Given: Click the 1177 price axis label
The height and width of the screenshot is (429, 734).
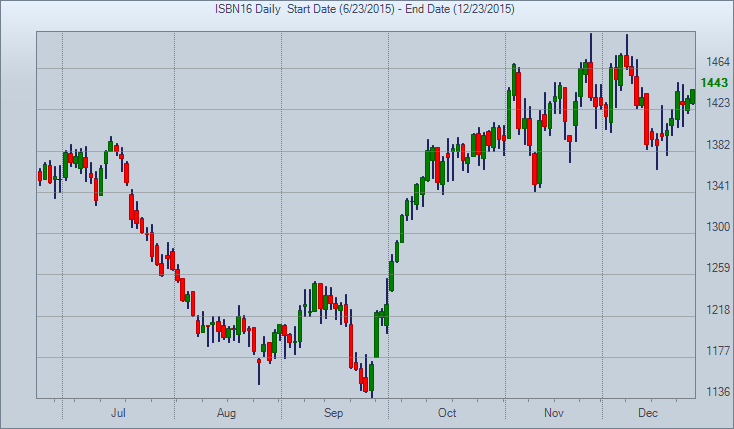Looking at the screenshot, I should [718, 351].
